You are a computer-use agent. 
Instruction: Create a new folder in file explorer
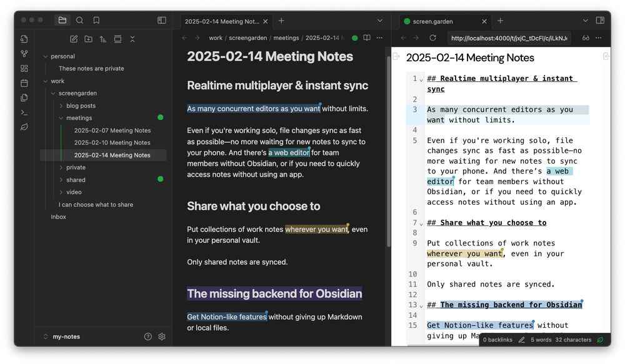pos(89,39)
